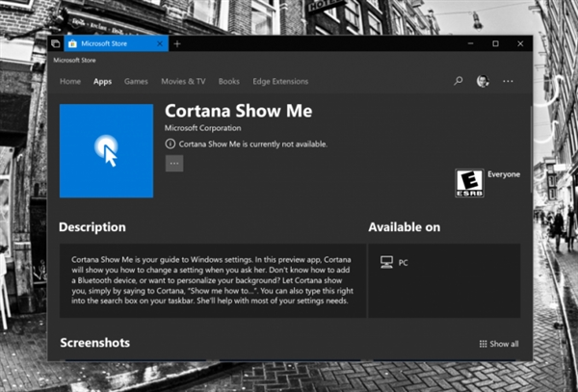
Task: Click the more options button under the unavailable notice
Action: (174, 164)
